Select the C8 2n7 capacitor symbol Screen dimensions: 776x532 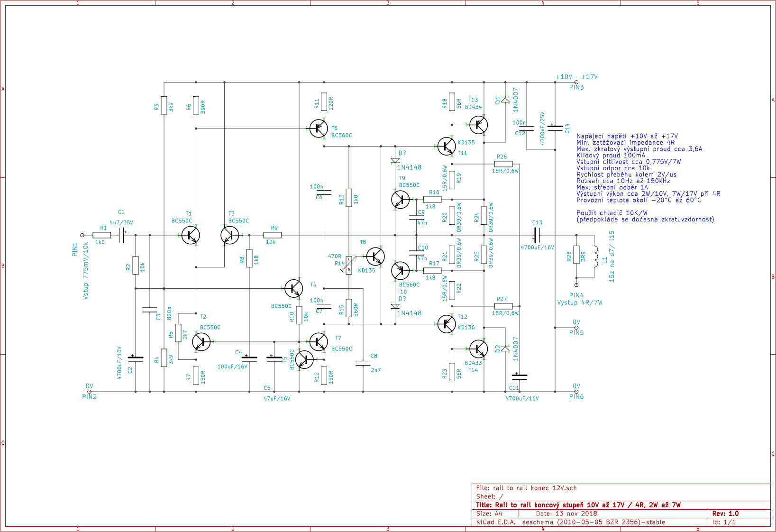(x=363, y=363)
